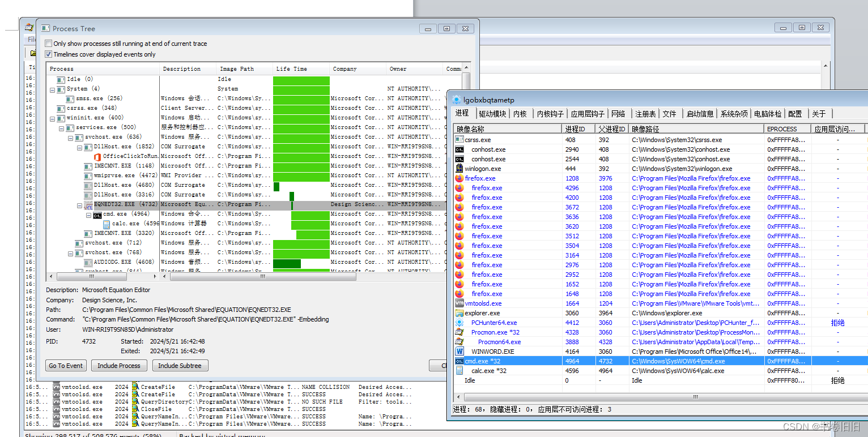Switch to the 注册表 tab
Screen dimensions: 868x437
(x=645, y=114)
